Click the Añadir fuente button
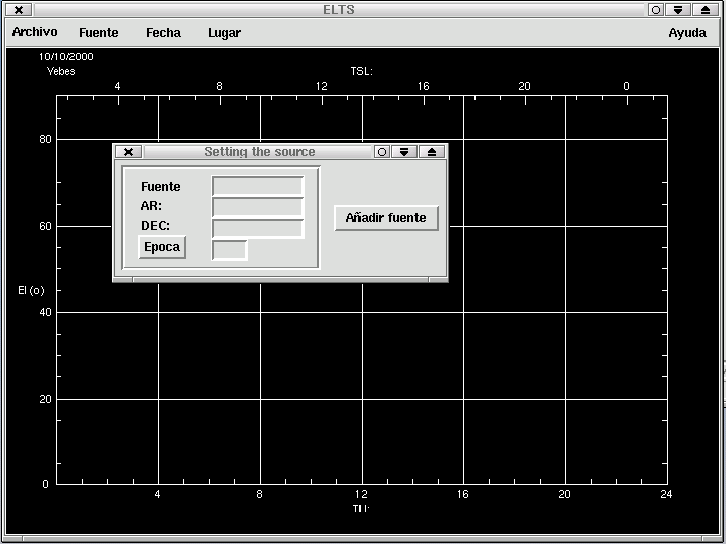Screen dimensions: 726x544 (x=386, y=218)
